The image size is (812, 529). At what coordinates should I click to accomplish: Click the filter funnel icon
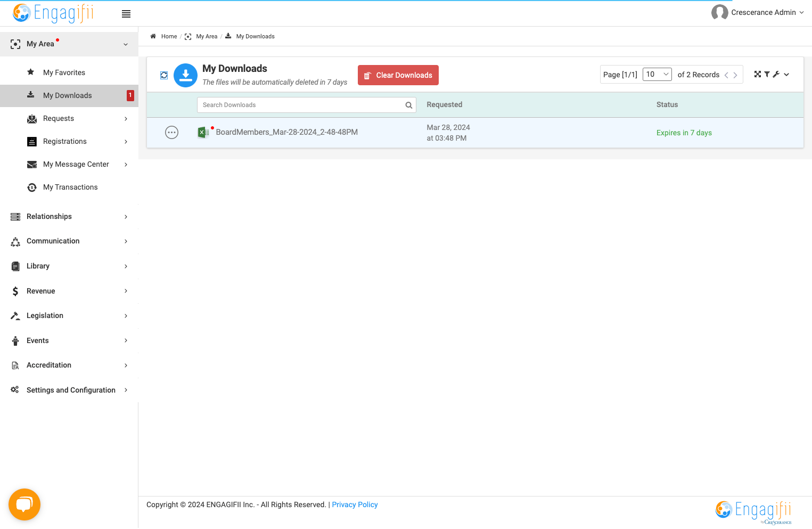click(x=767, y=75)
